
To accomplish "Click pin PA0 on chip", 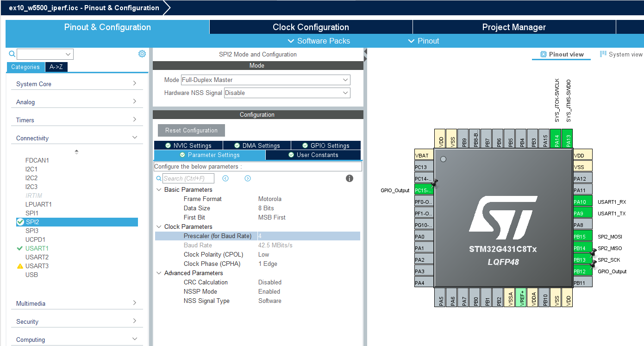I will click(x=424, y=237).
